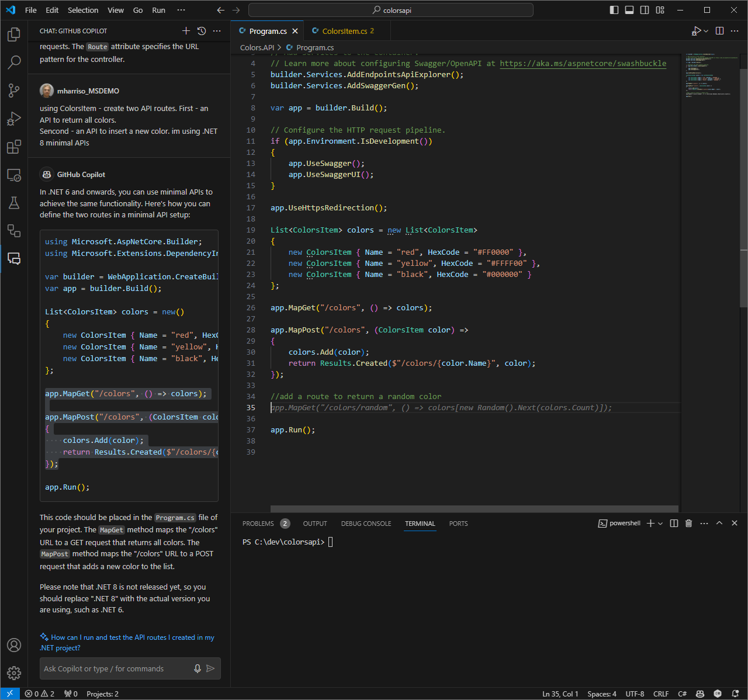The width and height of the screenshot is (748, 700).
Task: Click Ln 35, Col 1 indicator
Action: 560,694
